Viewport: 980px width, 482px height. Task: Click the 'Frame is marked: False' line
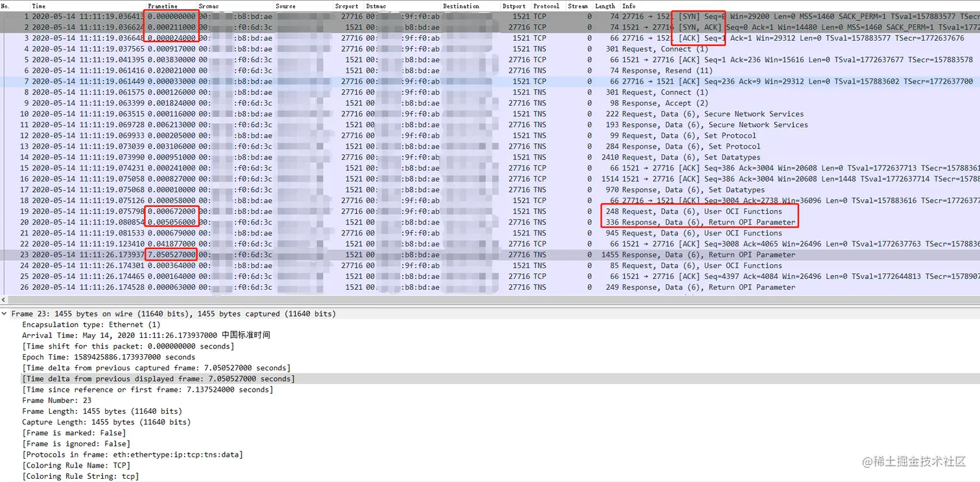(74, 433)
